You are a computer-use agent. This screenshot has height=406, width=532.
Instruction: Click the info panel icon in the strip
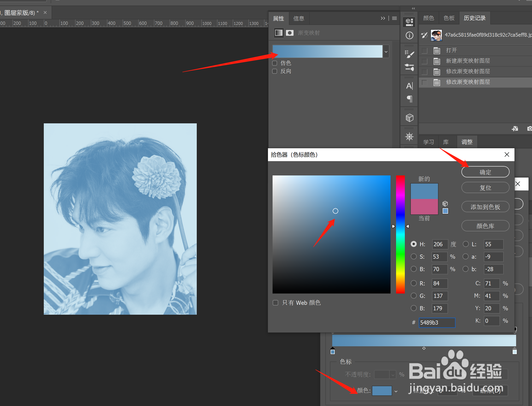click(x=409, y=36)
